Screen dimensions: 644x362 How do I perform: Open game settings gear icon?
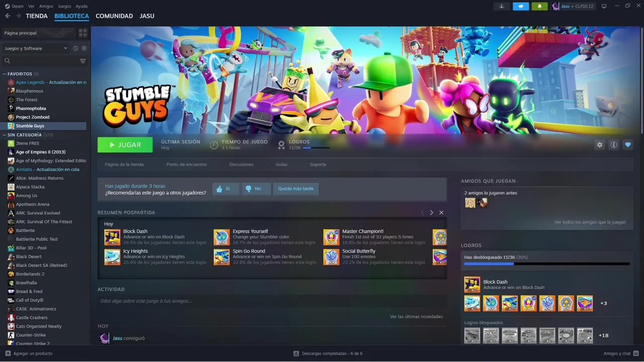point(599,145)
